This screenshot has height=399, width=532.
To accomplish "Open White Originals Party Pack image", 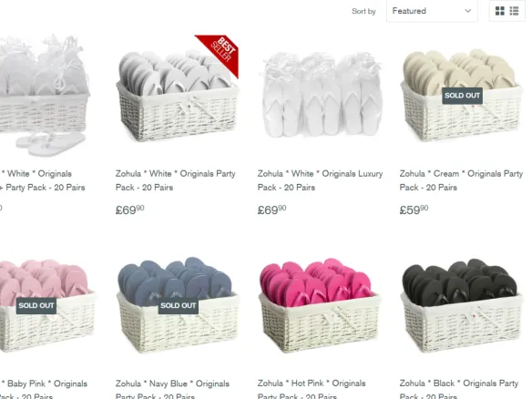I will point(178,96).
